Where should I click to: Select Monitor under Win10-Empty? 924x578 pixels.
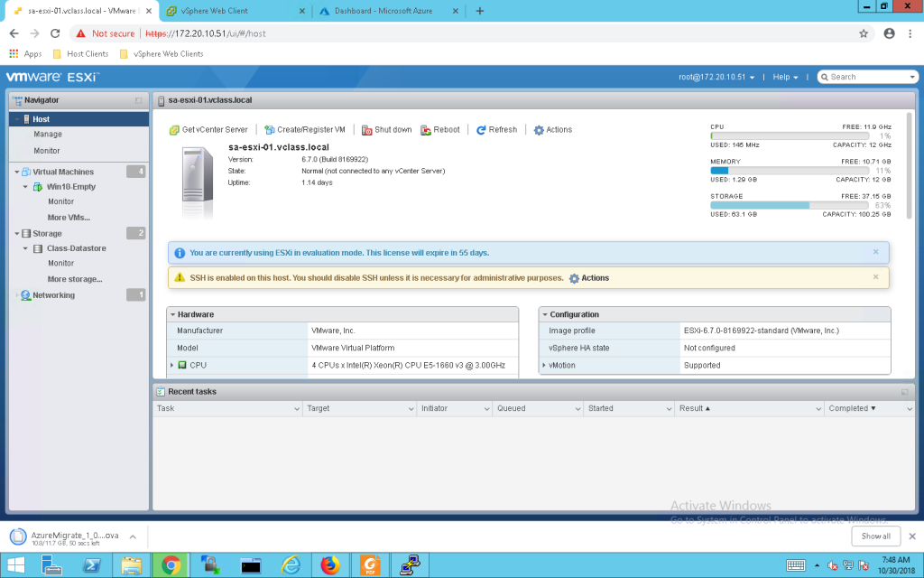[x=60, y=201]
